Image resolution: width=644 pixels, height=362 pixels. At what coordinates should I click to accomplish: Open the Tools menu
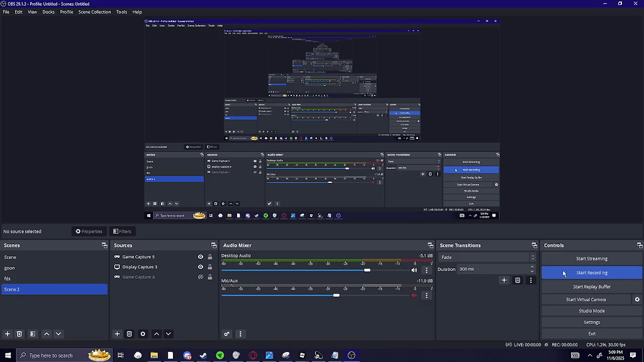pyautogui.click(x=121, y=11)
